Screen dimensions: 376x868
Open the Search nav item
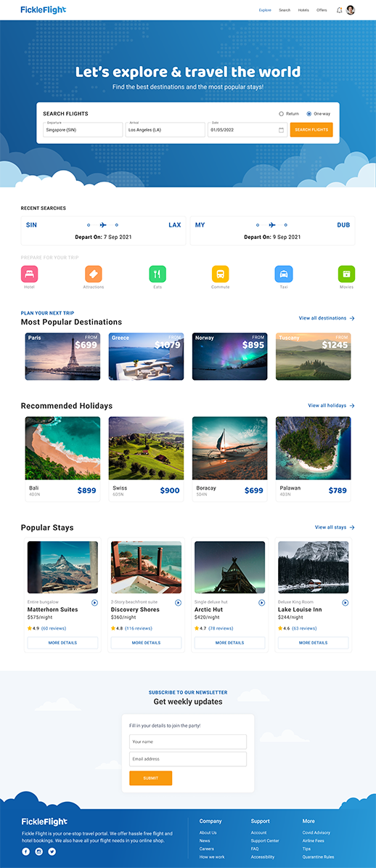285,10
